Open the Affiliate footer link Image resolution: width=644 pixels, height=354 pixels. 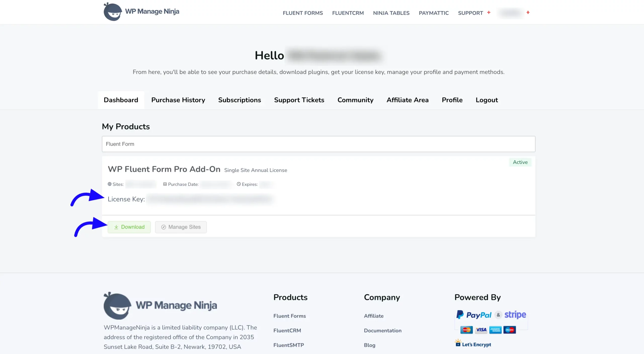(374, 316)
